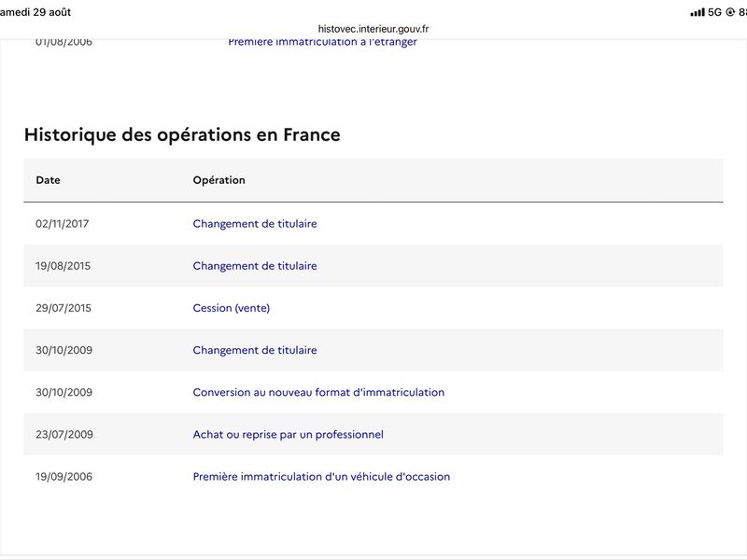
Task: Open Achat ou reprise par un professionnel
Action: click(289, 434)
